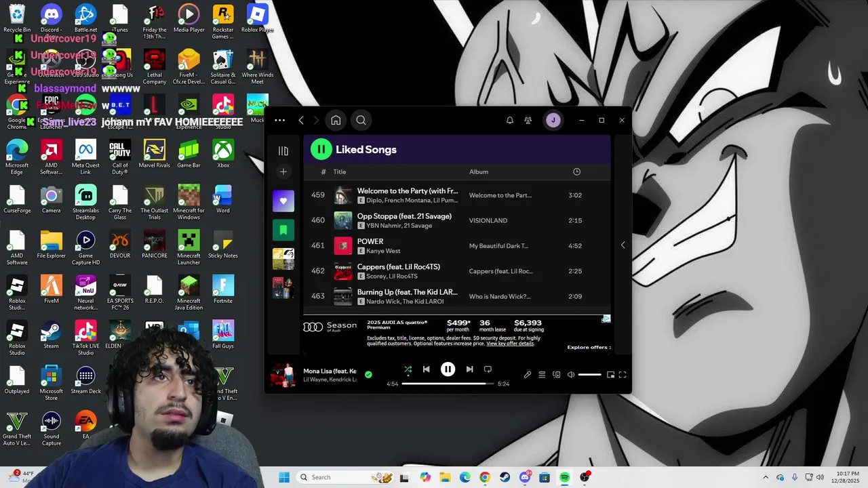Open Fortnite desktop icon
This screenshot has height=488, width=868.
tap(223, 289)
